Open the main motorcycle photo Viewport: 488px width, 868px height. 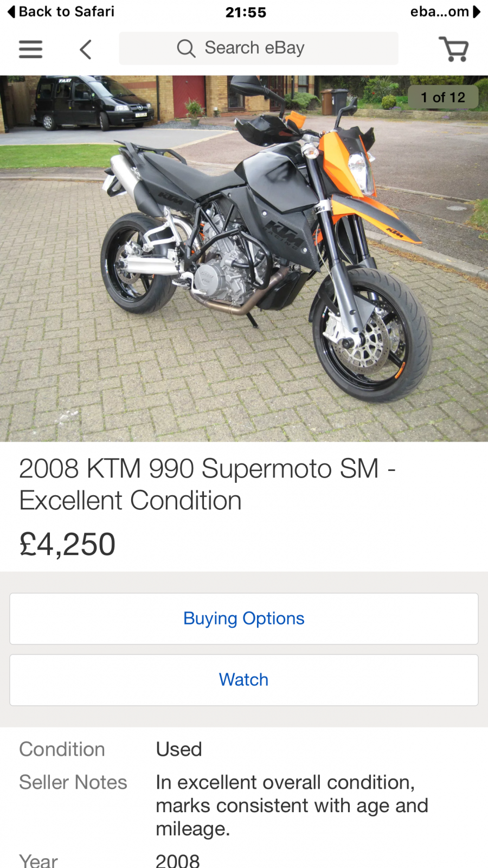click(x=244, y=258)
